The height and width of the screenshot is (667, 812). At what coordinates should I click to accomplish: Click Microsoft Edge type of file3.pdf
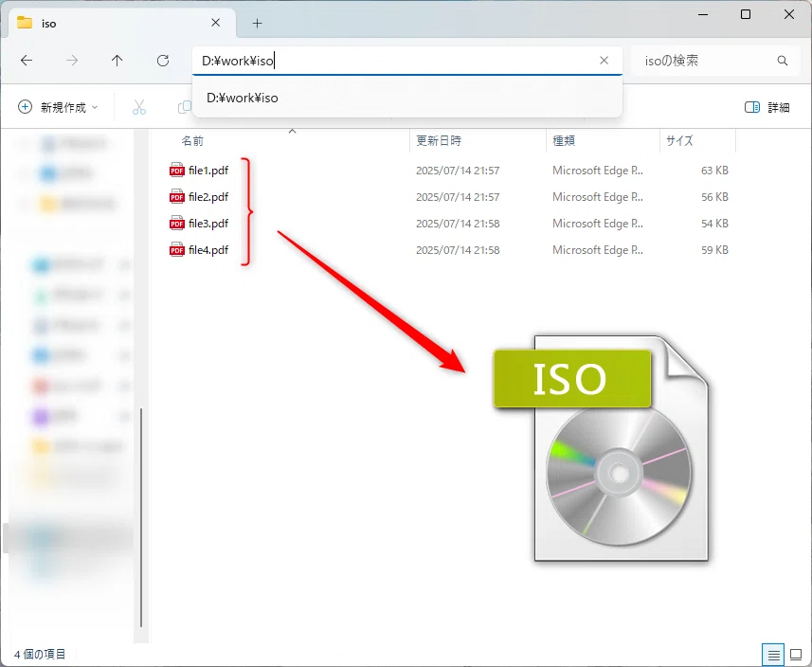[598, 224]
